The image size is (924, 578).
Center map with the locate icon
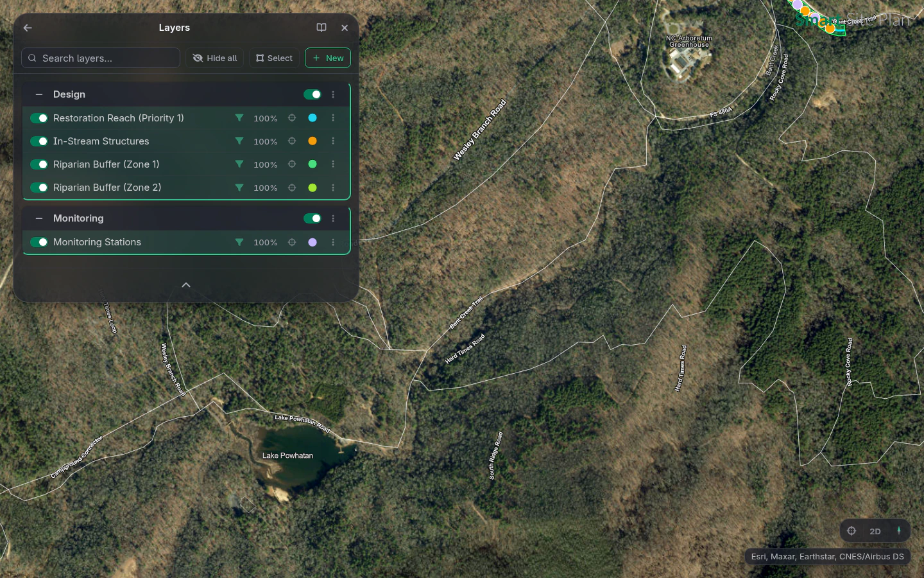point(851,531)
